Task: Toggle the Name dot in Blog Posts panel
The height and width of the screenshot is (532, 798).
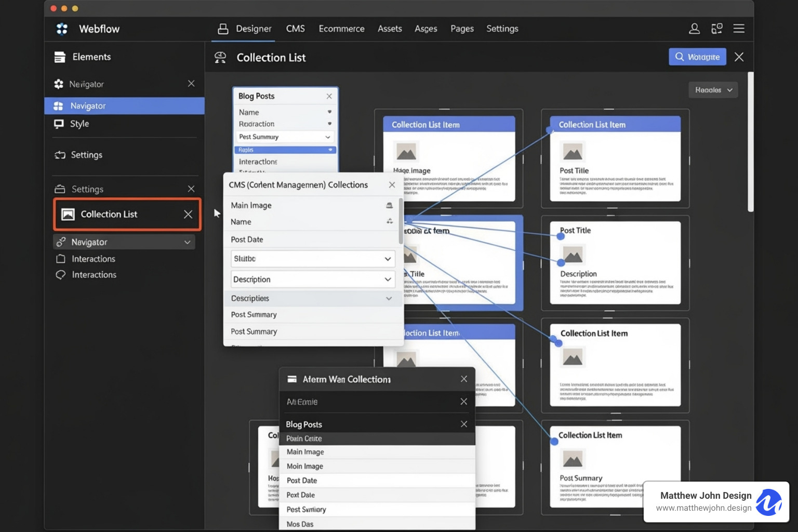Action: [329, 112]
